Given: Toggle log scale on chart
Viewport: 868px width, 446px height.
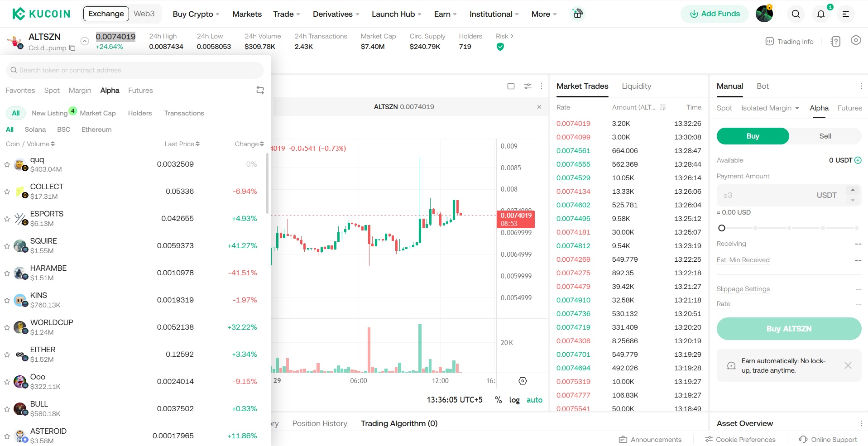Looking at the screenshot, I should (x=514, y=400).
